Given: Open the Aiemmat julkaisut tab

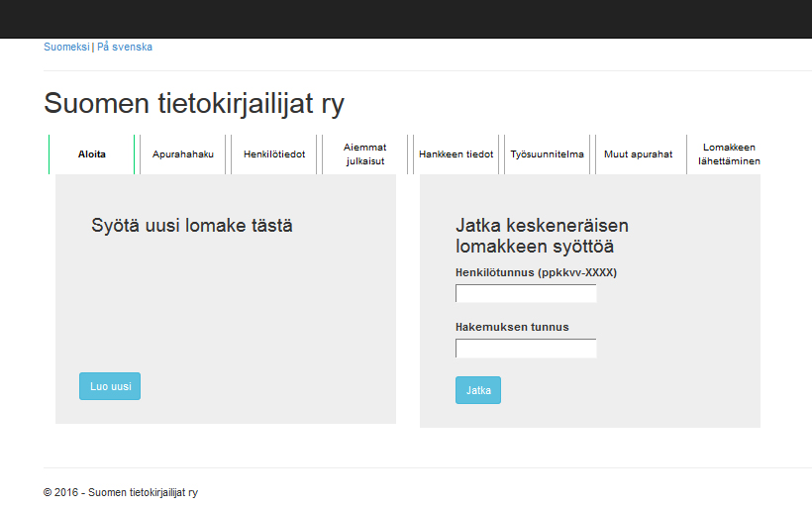Looking at the screenshot, I should (x=365, y=154).
